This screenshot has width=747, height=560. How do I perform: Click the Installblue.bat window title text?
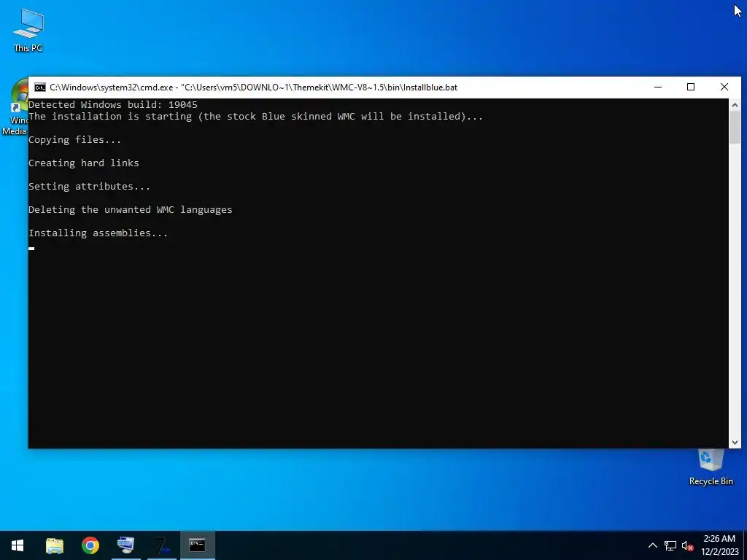pos(253,87)
